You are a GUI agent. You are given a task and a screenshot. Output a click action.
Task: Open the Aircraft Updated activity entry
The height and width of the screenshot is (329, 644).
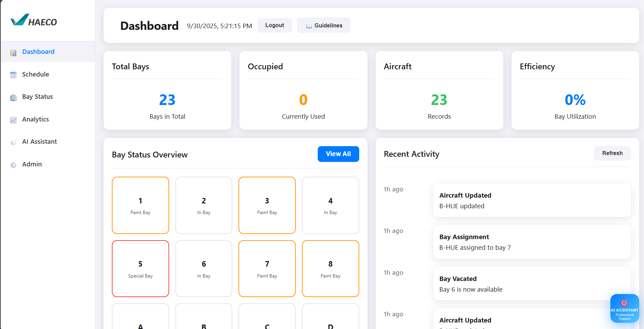tap(531, 200)
